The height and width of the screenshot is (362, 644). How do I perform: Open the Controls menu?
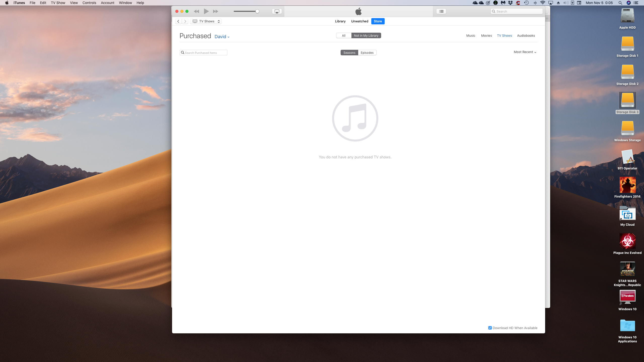(89, 3)
